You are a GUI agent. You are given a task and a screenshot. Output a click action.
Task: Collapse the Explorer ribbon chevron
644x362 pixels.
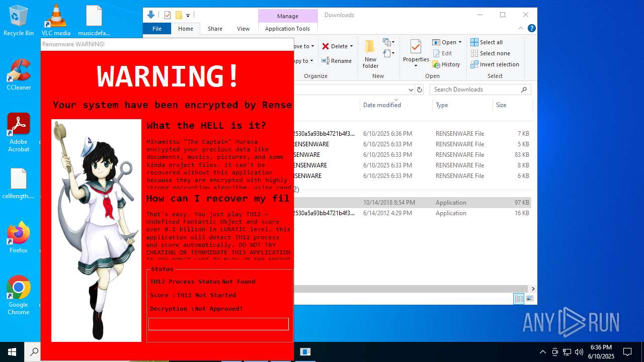coord(521,29)
